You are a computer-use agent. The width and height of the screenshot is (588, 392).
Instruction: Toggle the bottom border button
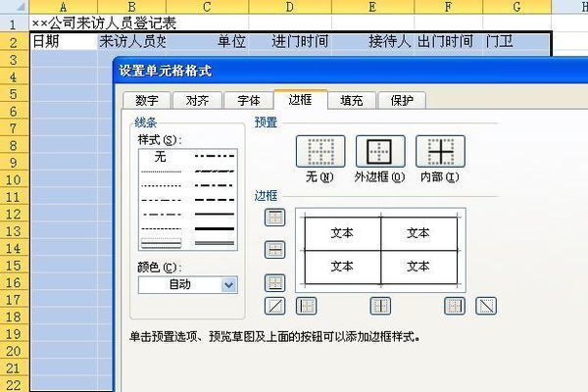275,282
